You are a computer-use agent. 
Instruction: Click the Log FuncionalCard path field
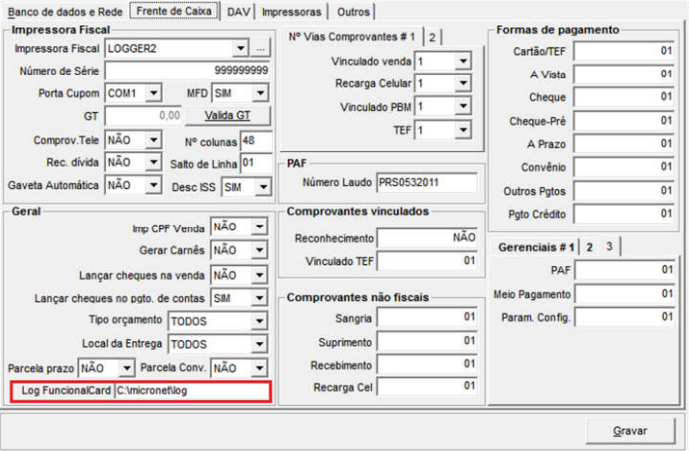(190, 390)
